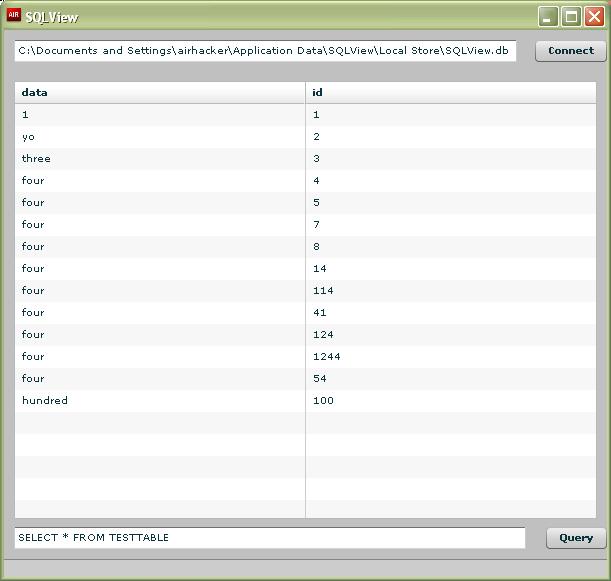
Task: Click the id cell showing 114
Action: click(451, 291)
